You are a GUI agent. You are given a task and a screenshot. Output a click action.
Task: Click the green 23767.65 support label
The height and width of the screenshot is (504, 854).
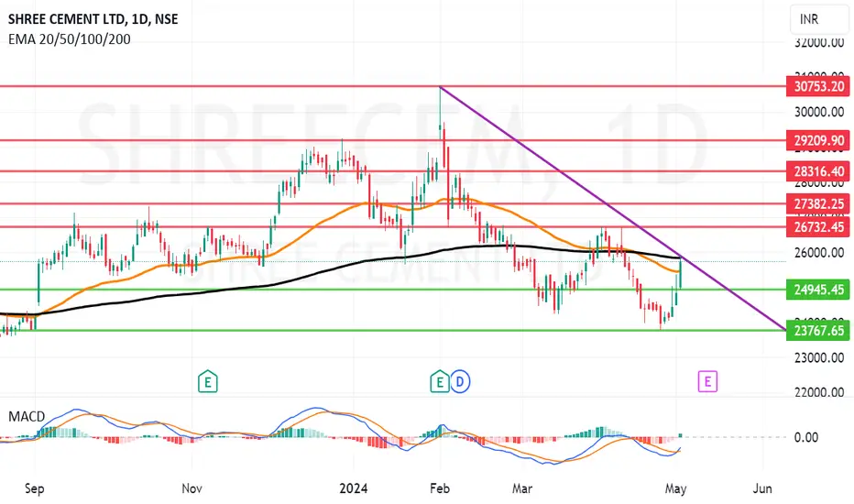[818, 330]
